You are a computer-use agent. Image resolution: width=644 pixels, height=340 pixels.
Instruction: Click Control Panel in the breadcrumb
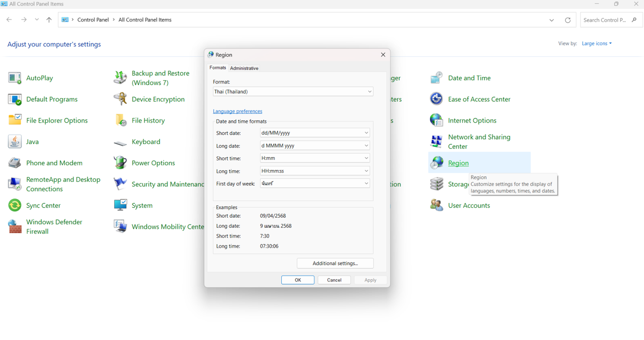(x=93, y=20)
